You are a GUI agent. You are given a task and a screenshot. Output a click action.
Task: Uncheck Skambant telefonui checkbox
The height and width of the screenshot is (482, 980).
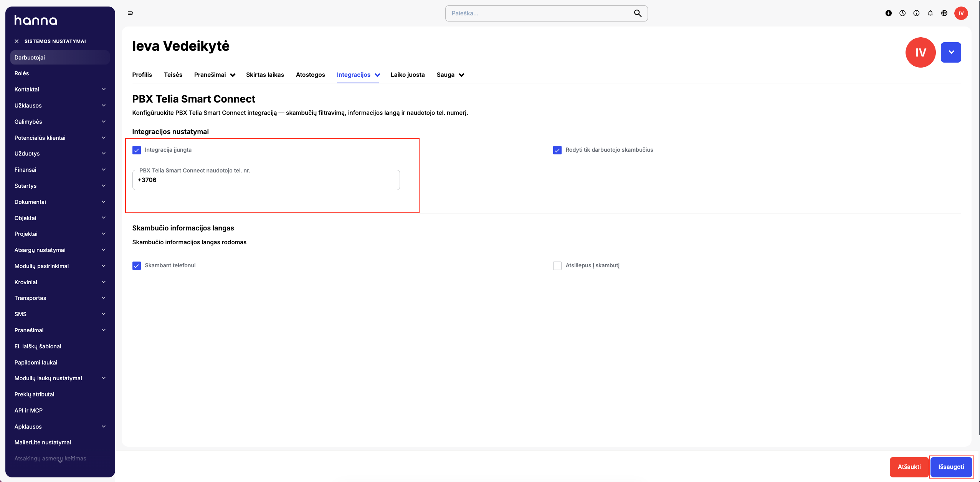[137, 266]
